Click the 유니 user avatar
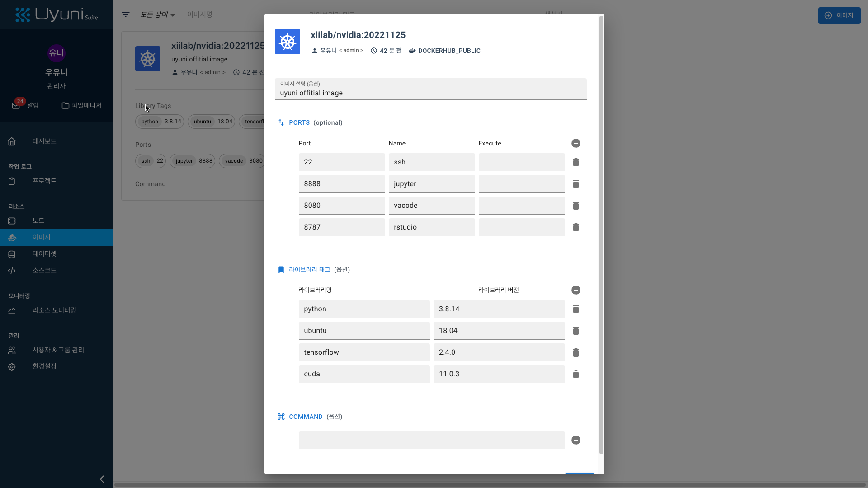Image resolution: width=868 pixels, height=488 pixels. [57, 53]
